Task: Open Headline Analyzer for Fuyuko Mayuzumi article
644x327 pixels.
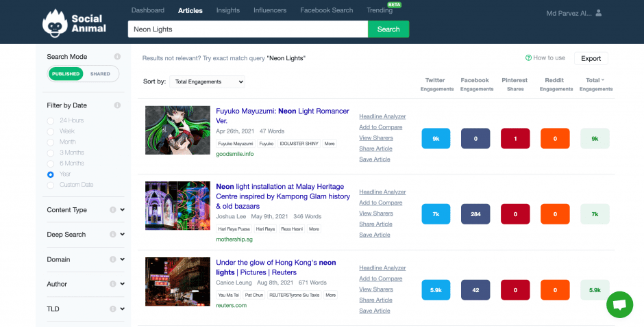Action: [382, 116]
